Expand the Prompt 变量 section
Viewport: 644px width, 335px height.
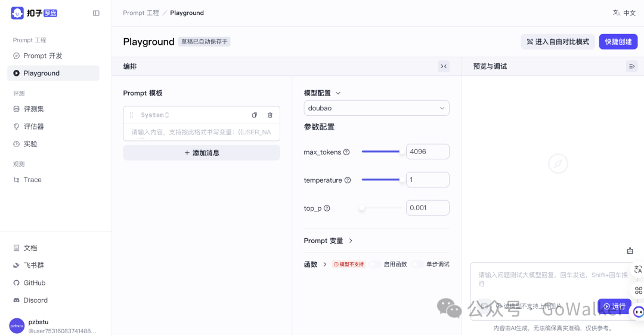pos(328,241)
